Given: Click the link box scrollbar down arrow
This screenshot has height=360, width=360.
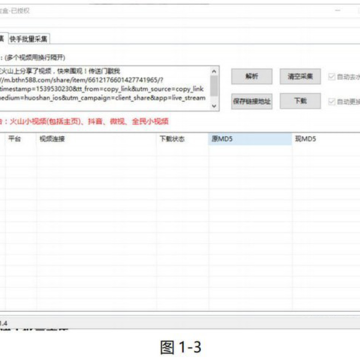Looking at the screenshot, I should point(214,106).
